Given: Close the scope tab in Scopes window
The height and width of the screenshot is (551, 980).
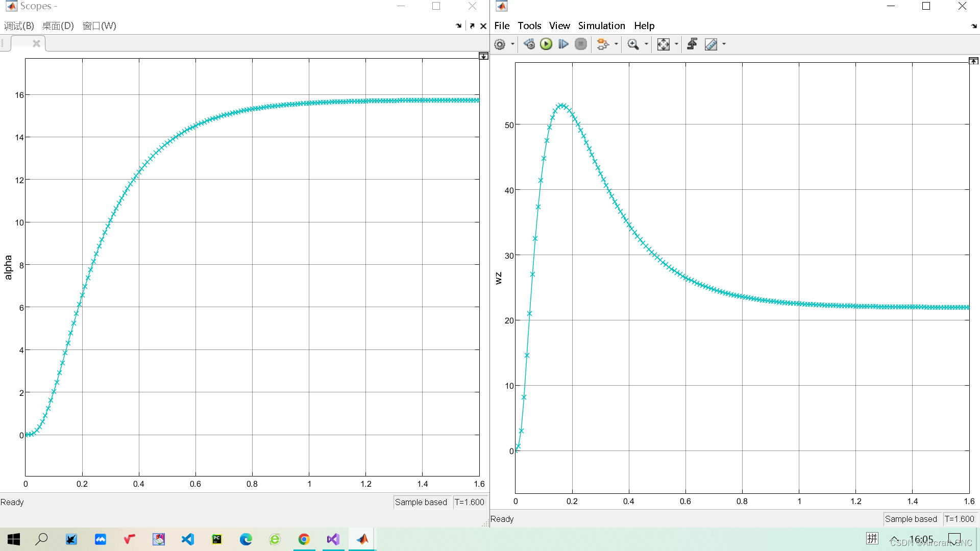Looking at the screenshot, I should [x=36, y=44].
